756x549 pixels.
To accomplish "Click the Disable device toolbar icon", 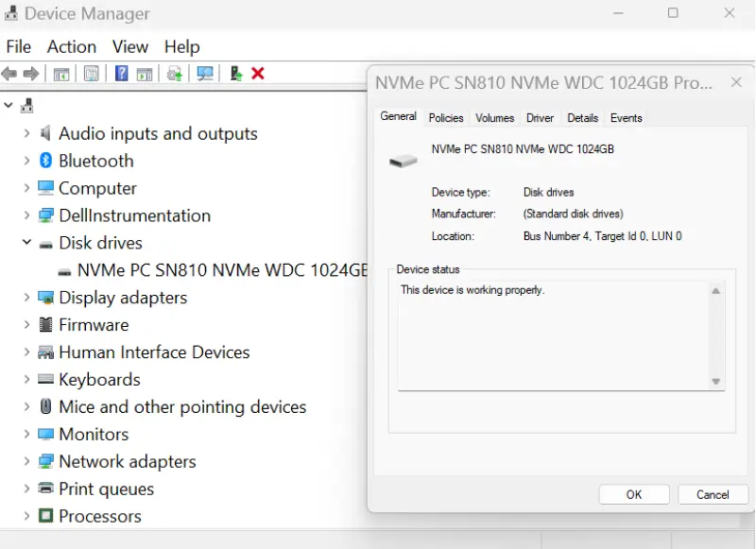I will (234, 74).
